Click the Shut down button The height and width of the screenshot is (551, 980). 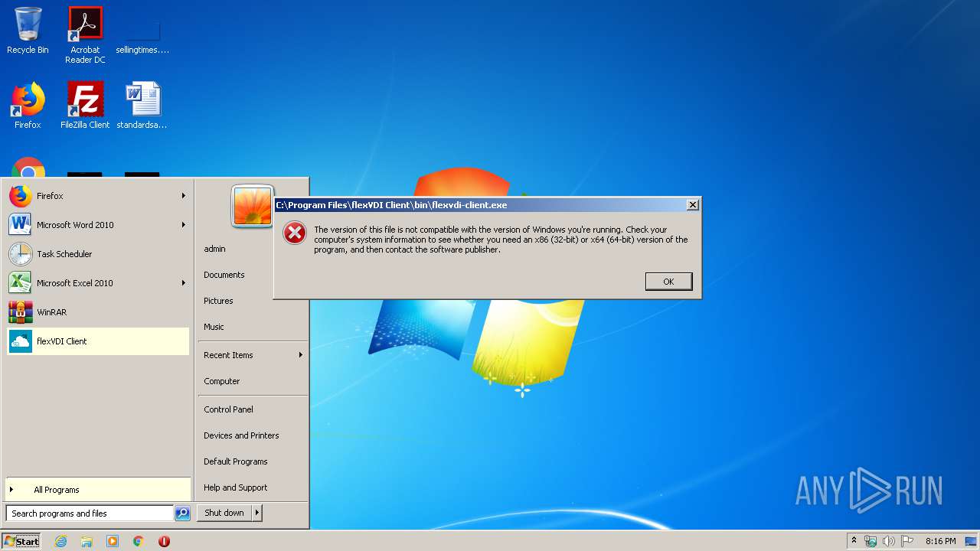224,513
